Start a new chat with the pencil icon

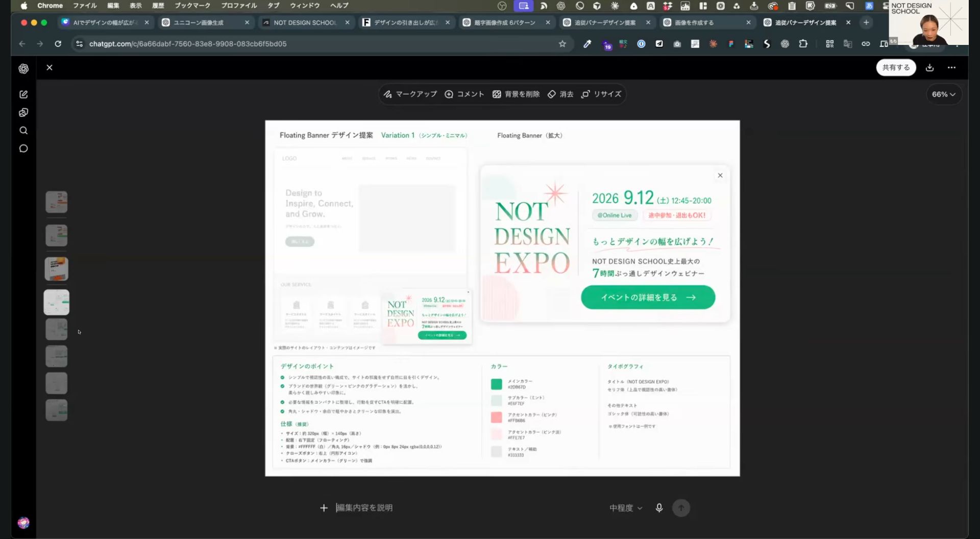23,94
